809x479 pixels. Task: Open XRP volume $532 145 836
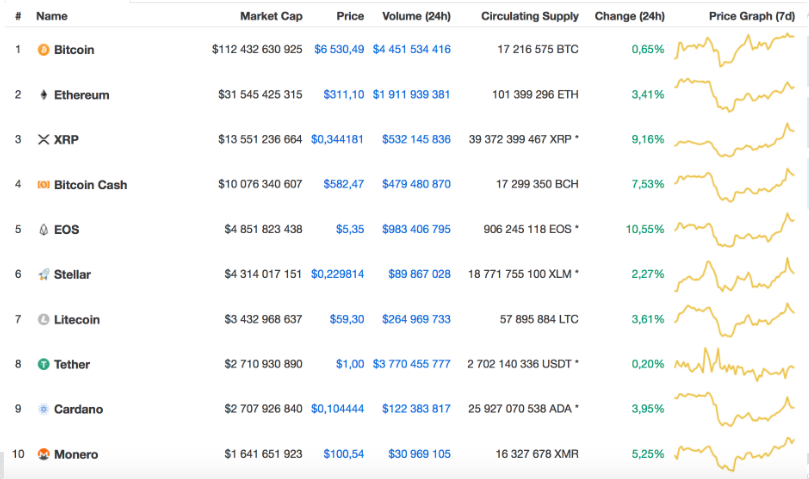(416, 139)
